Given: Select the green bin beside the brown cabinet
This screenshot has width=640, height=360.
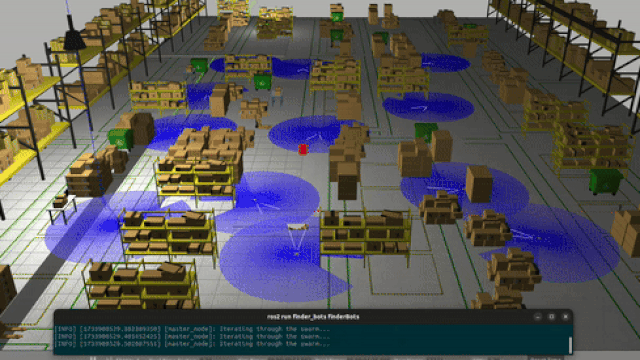Looking at the screenshot, I should 121,139.
